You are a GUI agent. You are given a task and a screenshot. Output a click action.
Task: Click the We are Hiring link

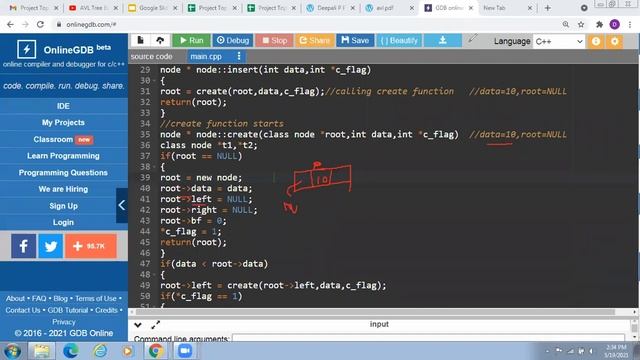[x=63, y=189]
